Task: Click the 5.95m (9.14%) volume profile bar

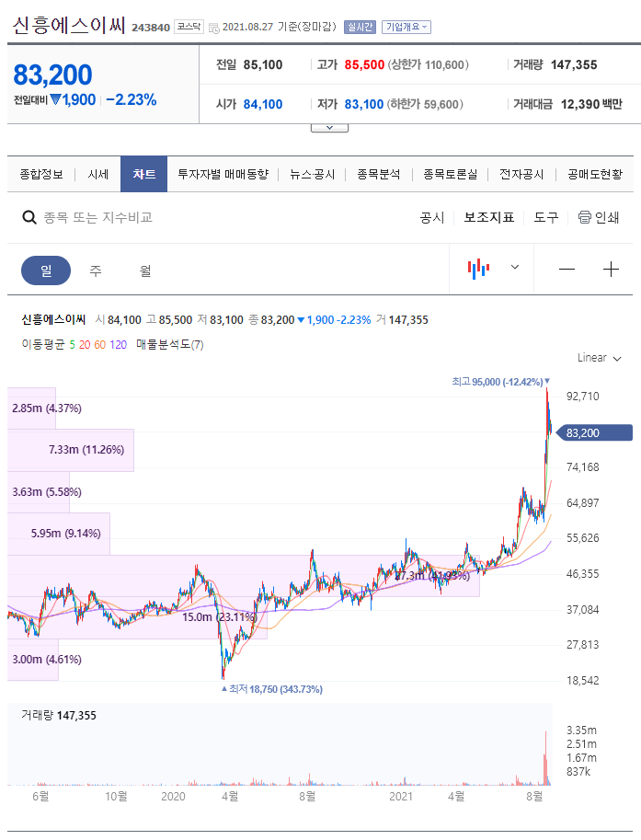Action: 59,534
